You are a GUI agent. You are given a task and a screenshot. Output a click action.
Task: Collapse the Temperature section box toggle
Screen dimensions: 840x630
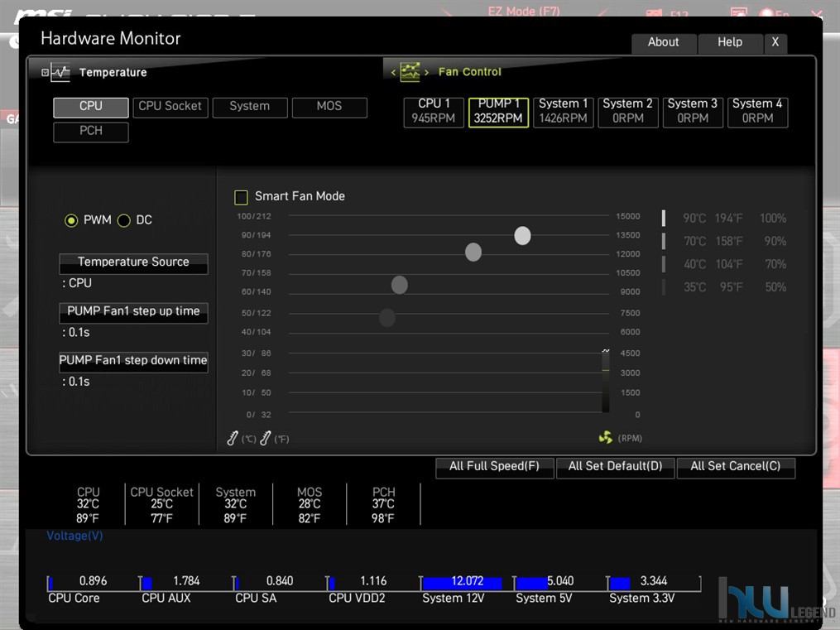click(x=45, y=72)
